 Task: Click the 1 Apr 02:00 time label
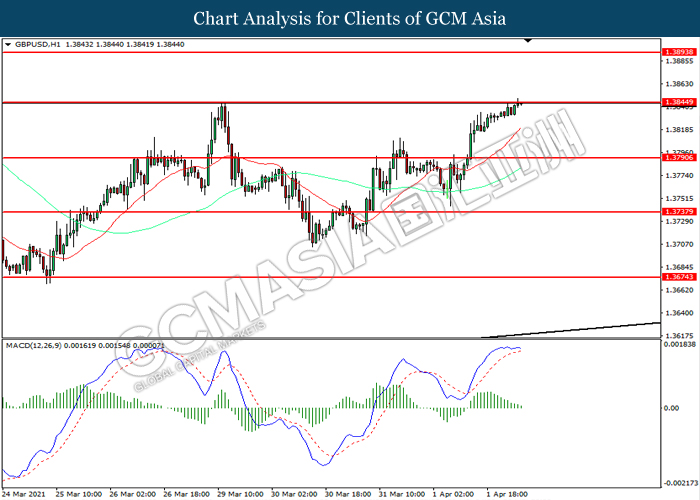[x=454, y=494]
